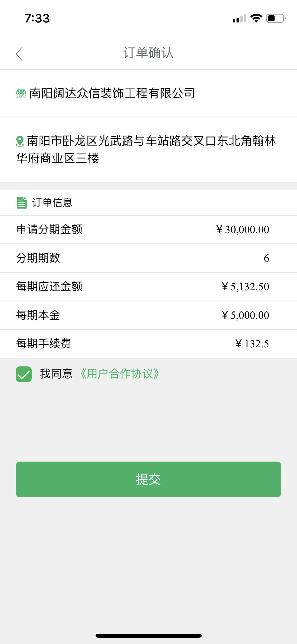Select the 申请分期金额 row
This screenshot has width=297, height=644.
[148, 229]
